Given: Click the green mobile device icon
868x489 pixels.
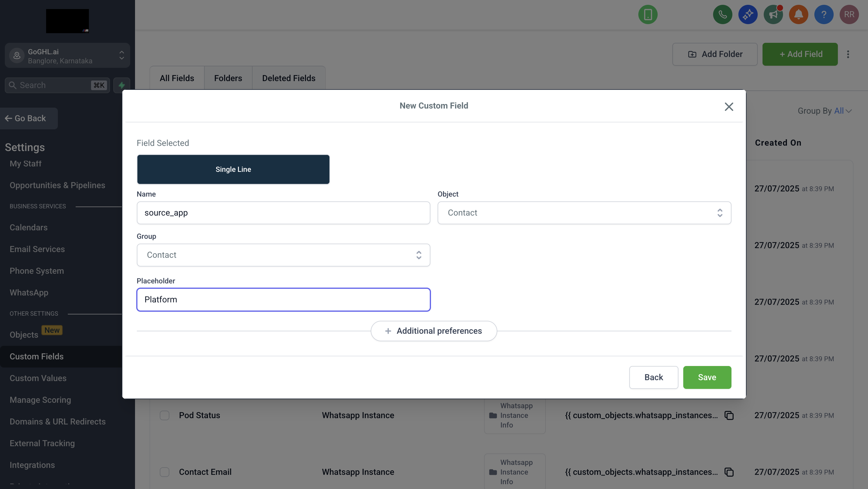Looking at the screenshot, I should pyautogui.click(x=648, y=14).
